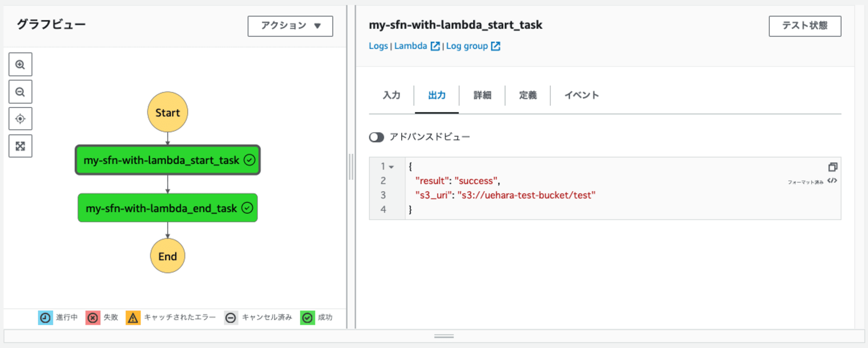The width and height of the screenshot is (868, 348).
Task: Open the 詳細 tab
Action: point(482,95)
